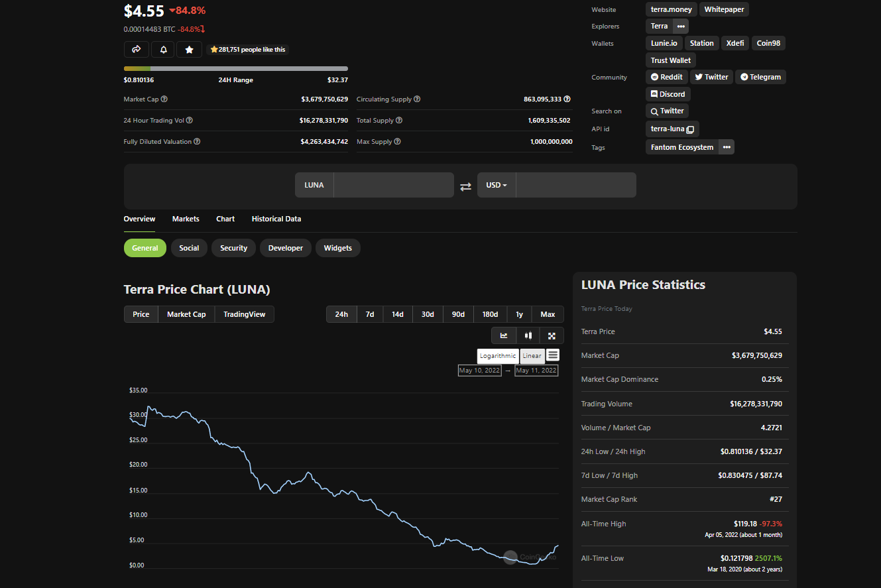Image resolution: width=881 pixels, height=588 pixels.
Task: Open the Discord community link
Action: point(668,94)
